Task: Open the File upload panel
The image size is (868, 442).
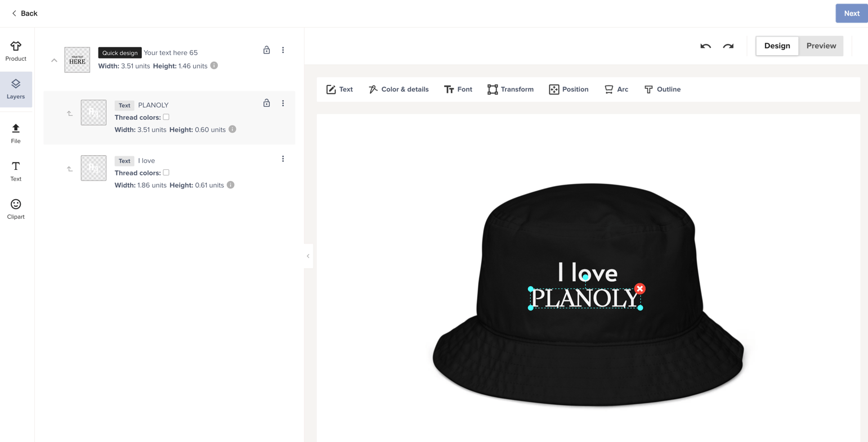Action: coord(16,134)
